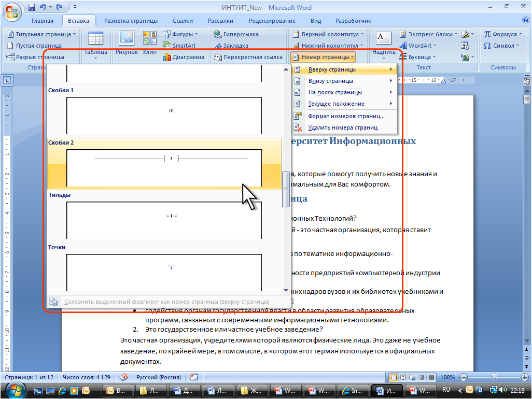Image resolution: width=532 pixels, height=399 pixels.
Task: Choose Текущее положение submenu
Action: pos(344,104)
